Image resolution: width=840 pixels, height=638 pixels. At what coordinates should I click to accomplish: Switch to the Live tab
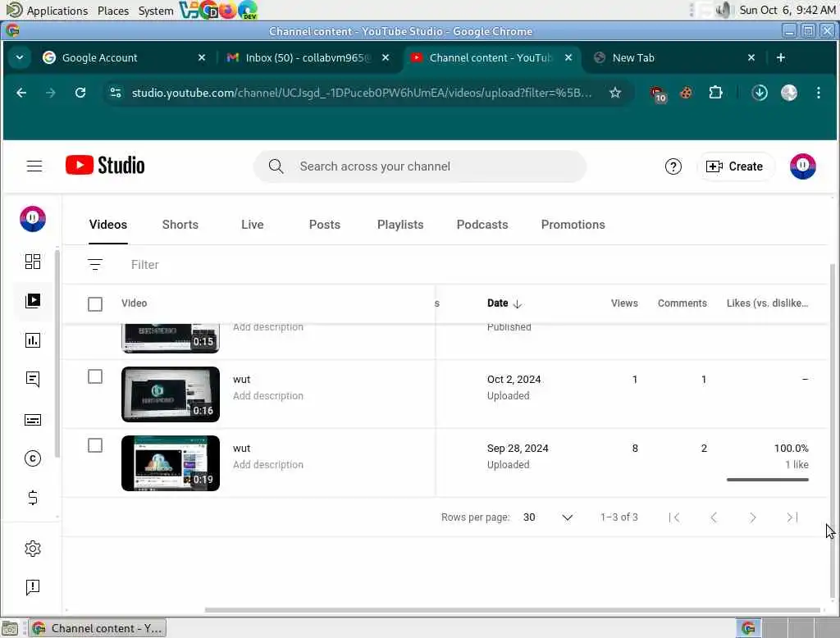tap(253, 225)
